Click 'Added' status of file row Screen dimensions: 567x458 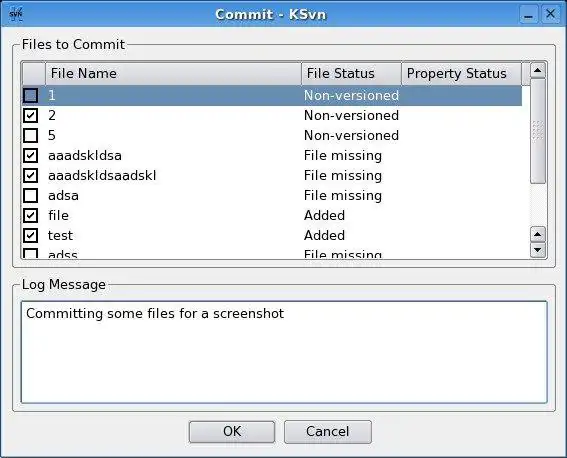click(324, 215)
